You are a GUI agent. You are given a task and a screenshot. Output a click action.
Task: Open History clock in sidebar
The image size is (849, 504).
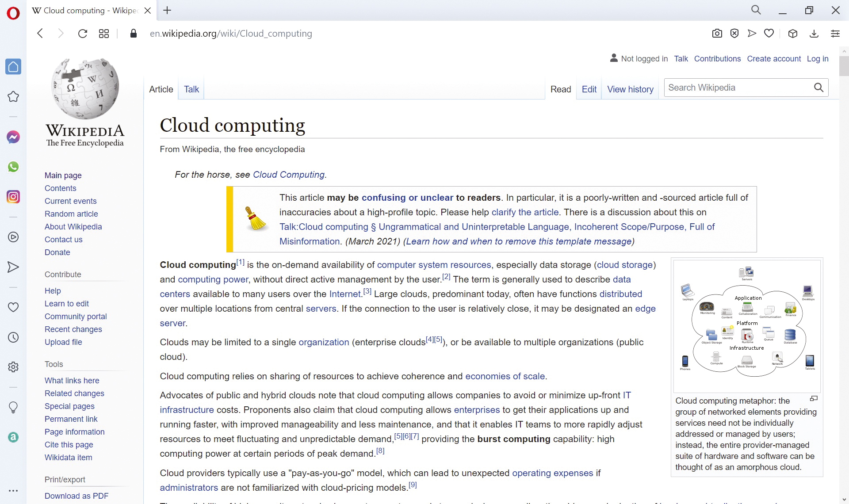(13, 337)
